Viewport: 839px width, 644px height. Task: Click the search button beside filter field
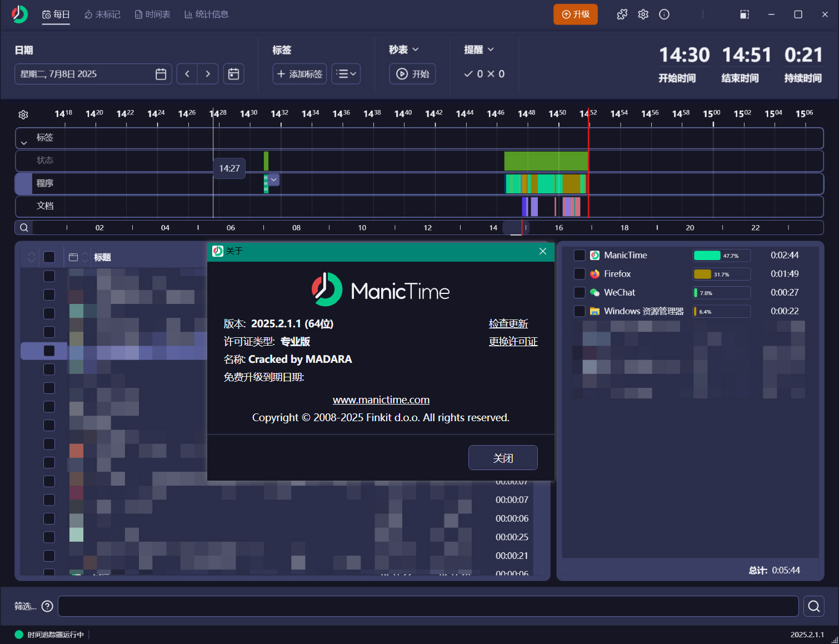pyautogui.click(x=814, y=606)
